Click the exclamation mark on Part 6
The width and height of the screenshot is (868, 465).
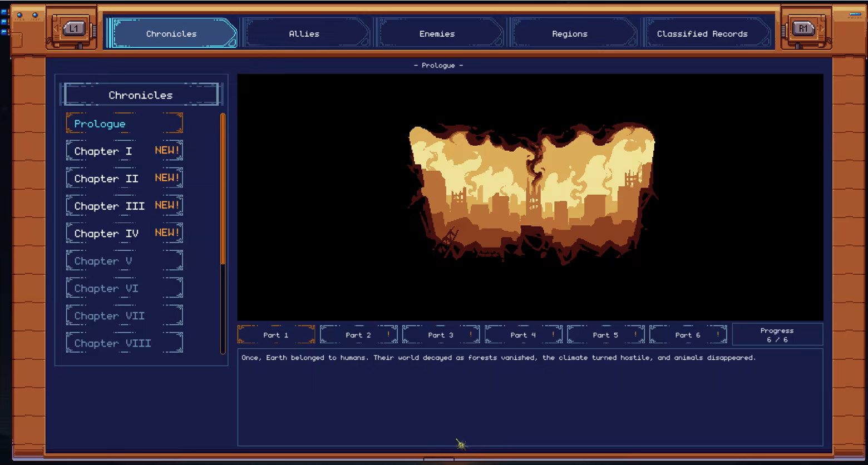point(718,335)
